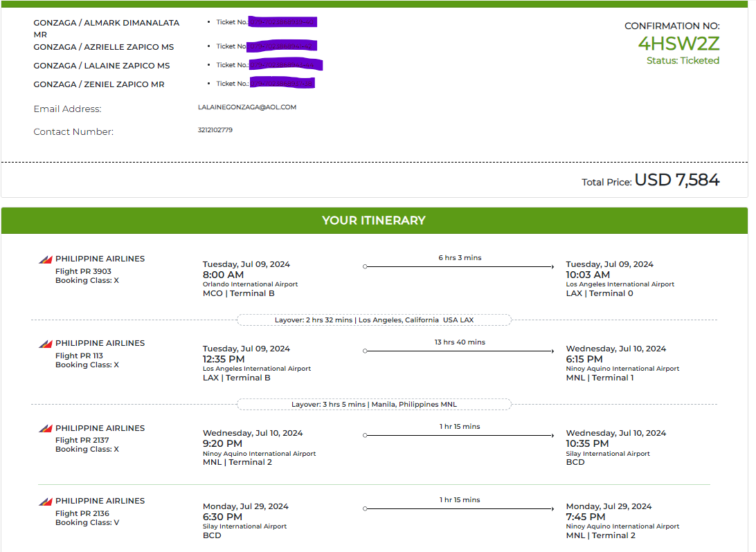Click the confirmation number 4HSW2Z
Screen dimensions: 756x552
pyautogui.click(x=678, y=44)
